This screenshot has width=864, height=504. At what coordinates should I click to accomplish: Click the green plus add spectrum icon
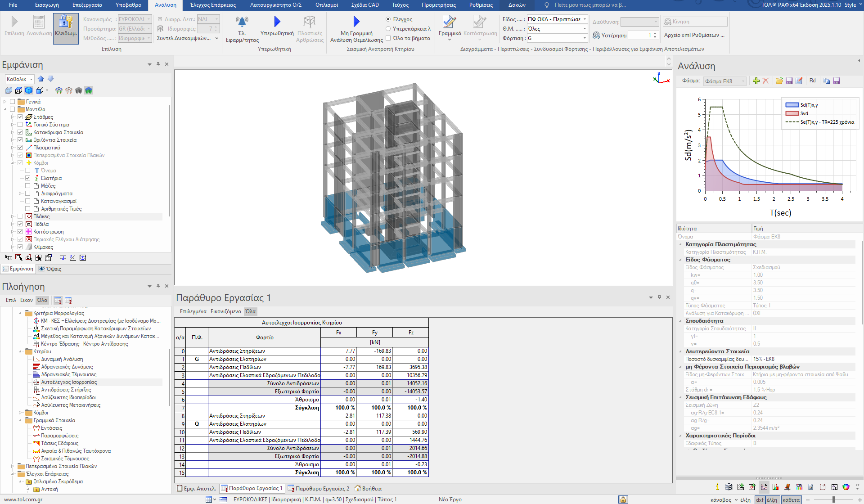click(756, 81)
